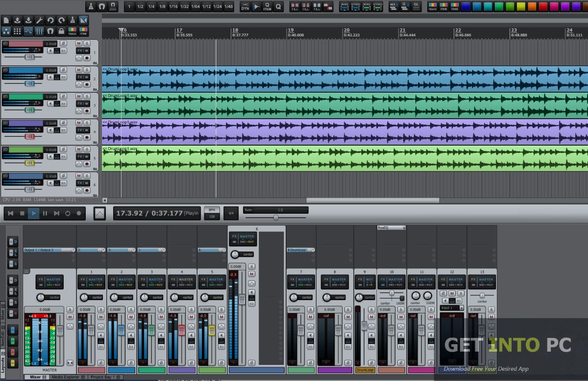Solo track 2 with its S button
The width and height of the screenshot is (588, 381).
click(87, 70)
